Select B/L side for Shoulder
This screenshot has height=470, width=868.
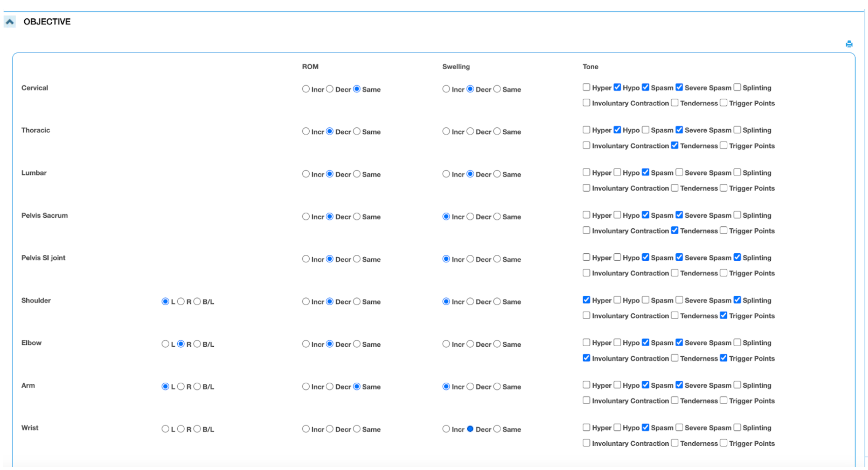click(197, 302)
